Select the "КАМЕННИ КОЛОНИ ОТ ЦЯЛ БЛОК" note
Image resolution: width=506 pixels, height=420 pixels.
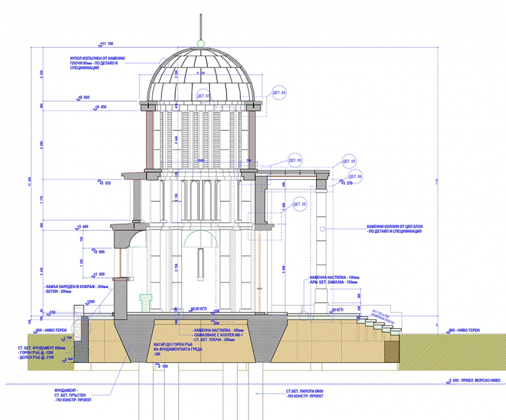(x=395, y=226)
